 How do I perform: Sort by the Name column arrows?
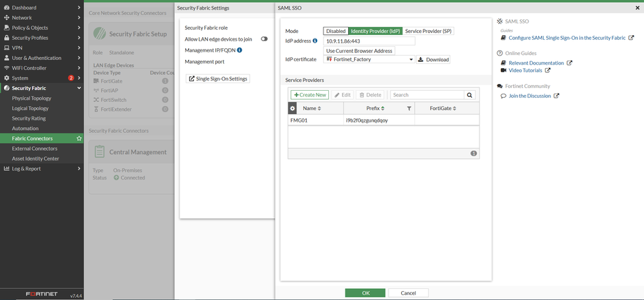(319, 109)
